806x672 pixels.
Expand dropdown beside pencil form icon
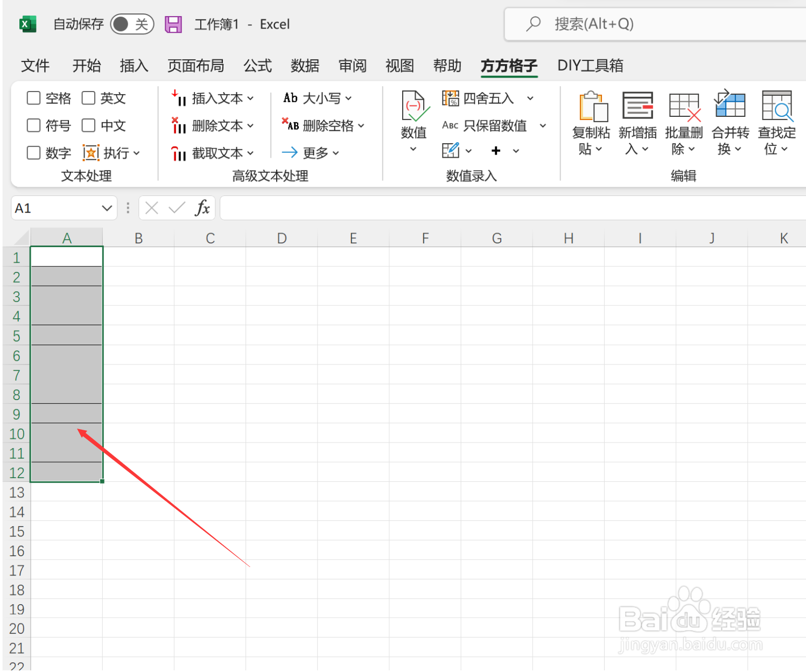tap(468, 151)
